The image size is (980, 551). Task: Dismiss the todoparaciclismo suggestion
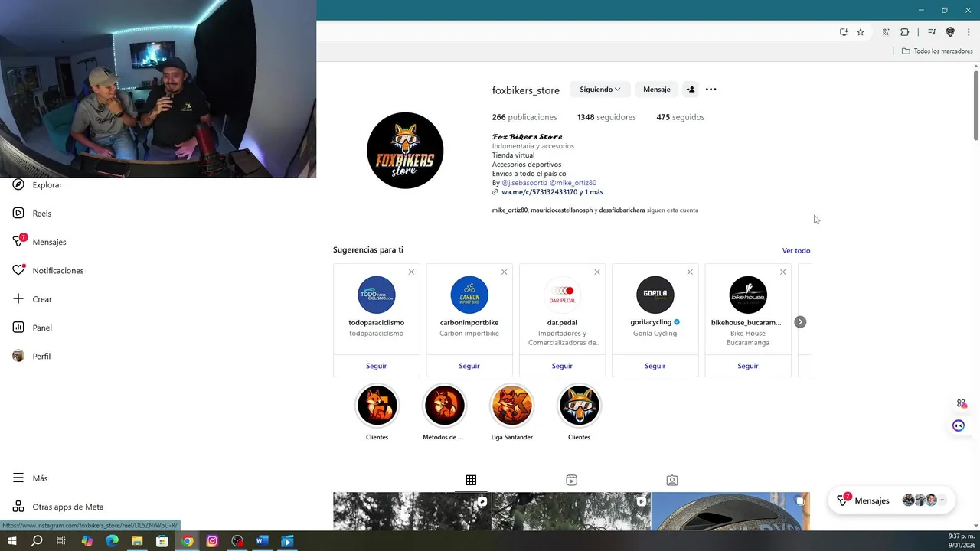411,272
